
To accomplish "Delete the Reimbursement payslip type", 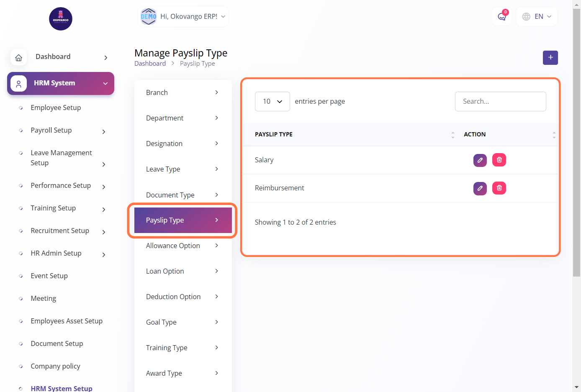I will pyautogui.click(x=499, y=188).
